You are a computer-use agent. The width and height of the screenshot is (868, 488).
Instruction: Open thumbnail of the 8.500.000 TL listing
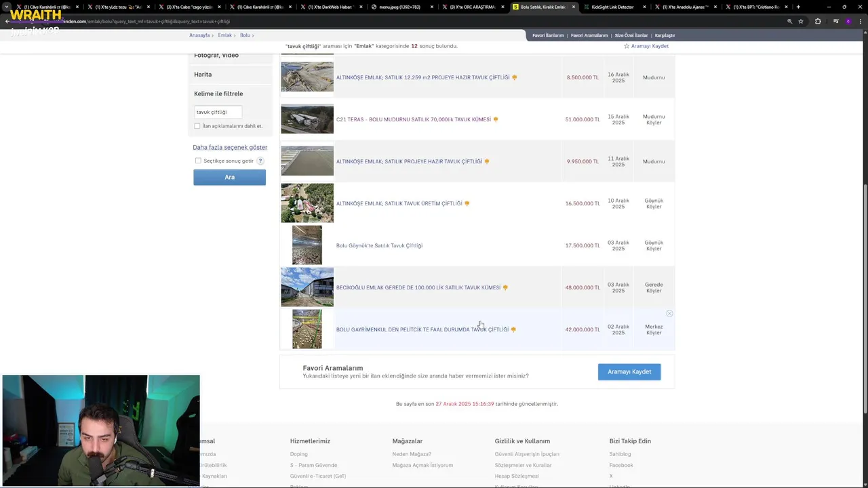307,77
